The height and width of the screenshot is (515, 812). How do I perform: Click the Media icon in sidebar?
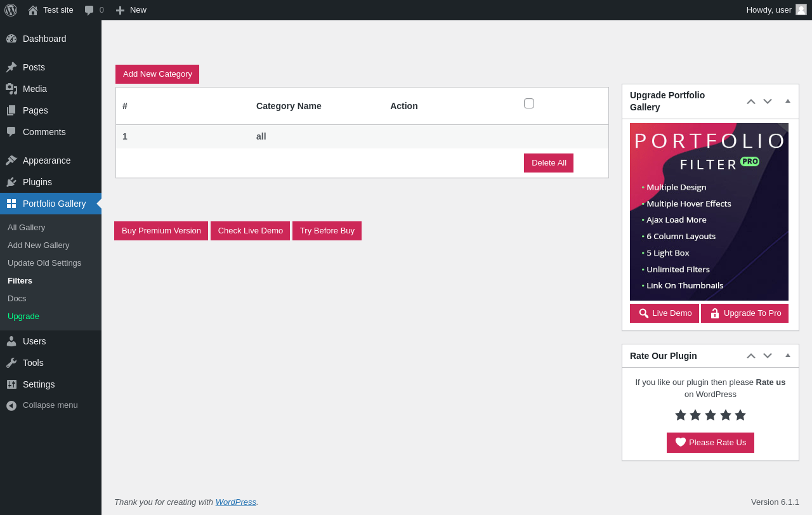11,89
